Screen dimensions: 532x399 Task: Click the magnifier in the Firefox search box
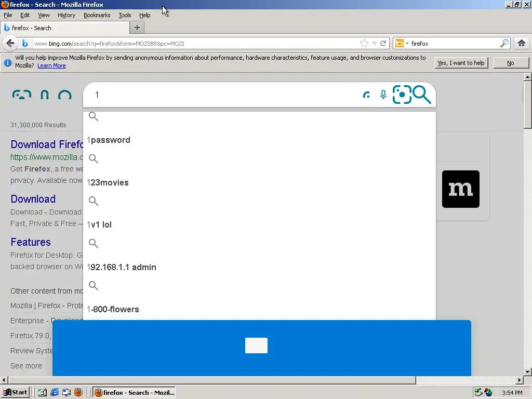coord(504,44)
